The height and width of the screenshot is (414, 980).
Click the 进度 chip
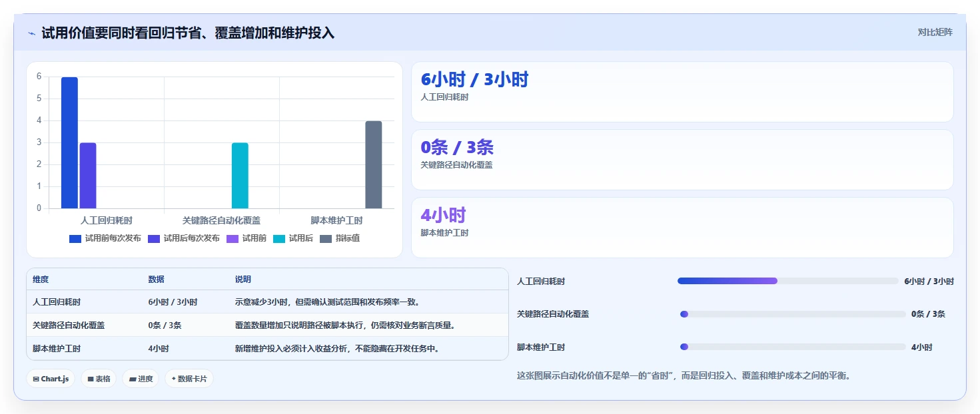point(141,379)
